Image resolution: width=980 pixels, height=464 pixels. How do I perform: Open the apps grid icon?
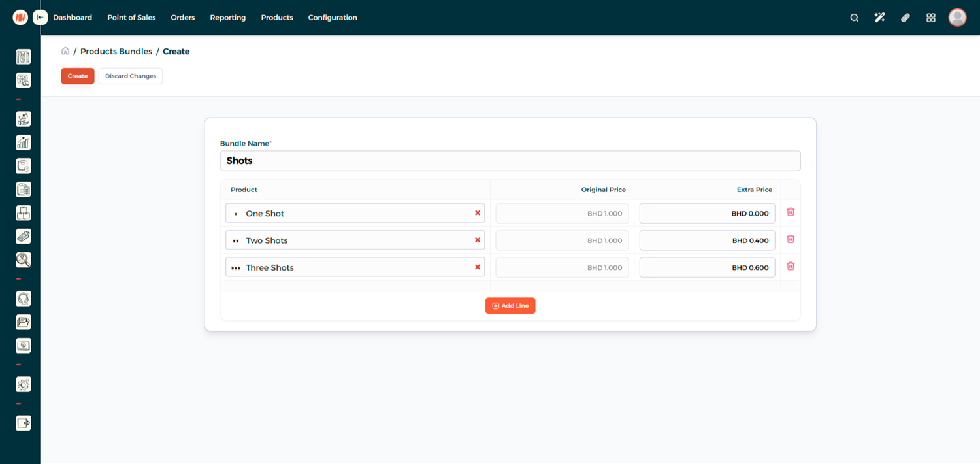click(931, 18)
